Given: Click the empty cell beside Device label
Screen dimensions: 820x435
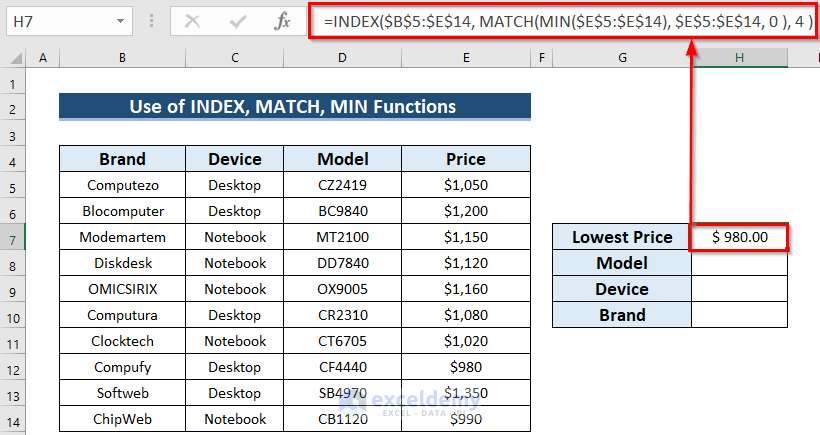Looking at the screenshot, I should point(739,289).
